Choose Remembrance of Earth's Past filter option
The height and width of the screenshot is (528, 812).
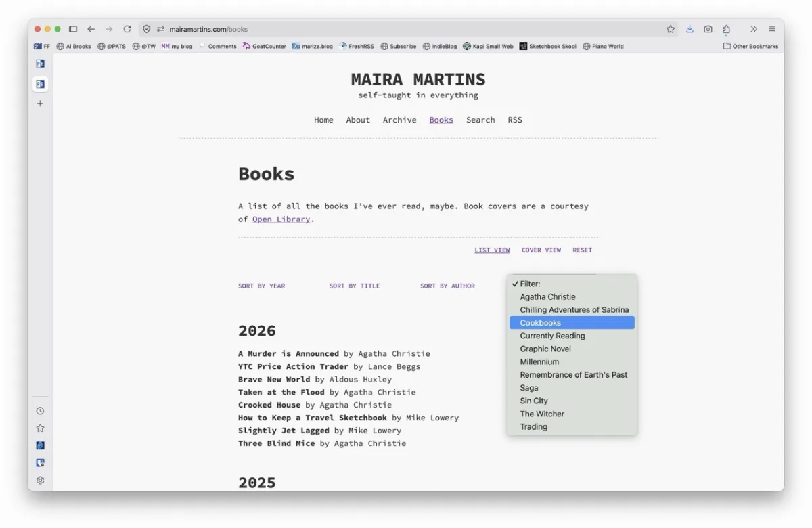tap(572, 375)
